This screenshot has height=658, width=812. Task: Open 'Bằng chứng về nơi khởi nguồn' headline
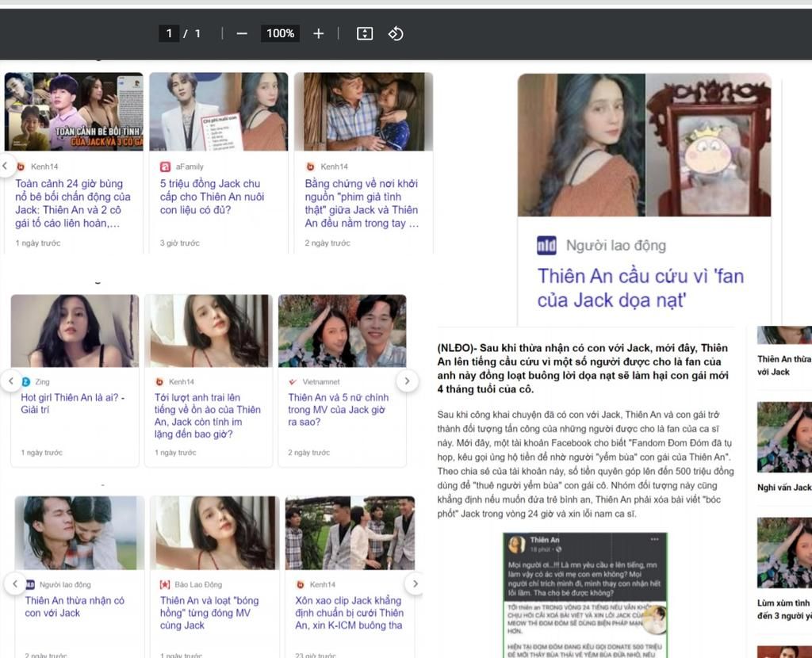[x=362, y=204]
